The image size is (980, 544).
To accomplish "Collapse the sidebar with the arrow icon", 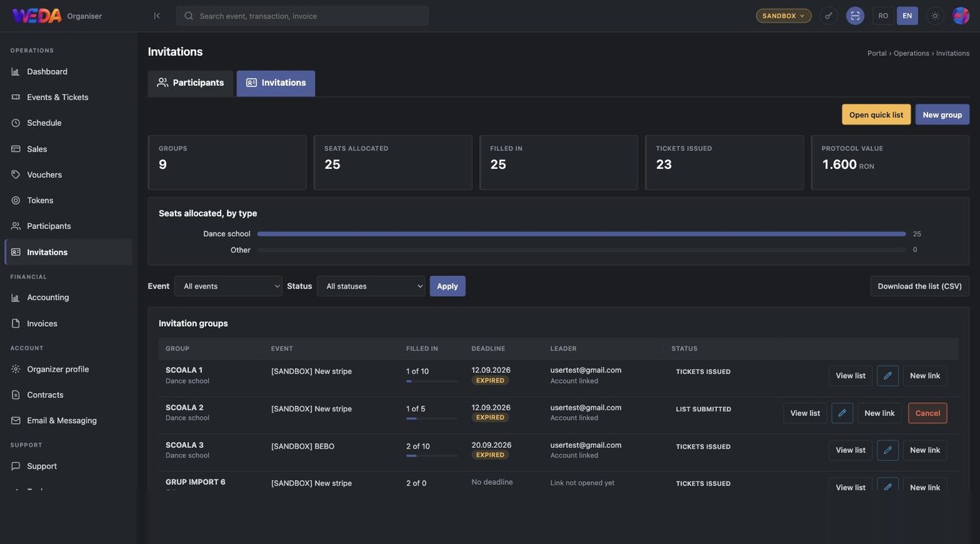I will click(157, 16).
